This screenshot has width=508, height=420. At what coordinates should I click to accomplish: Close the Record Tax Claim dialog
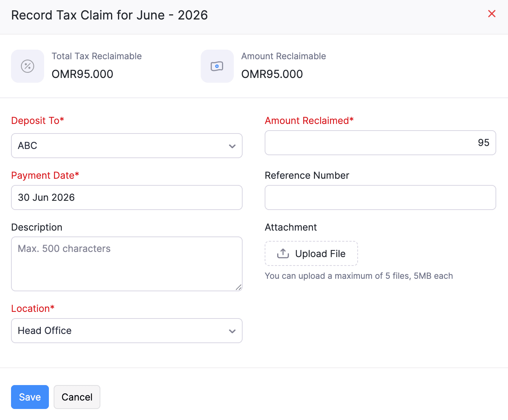pos(491,14)
